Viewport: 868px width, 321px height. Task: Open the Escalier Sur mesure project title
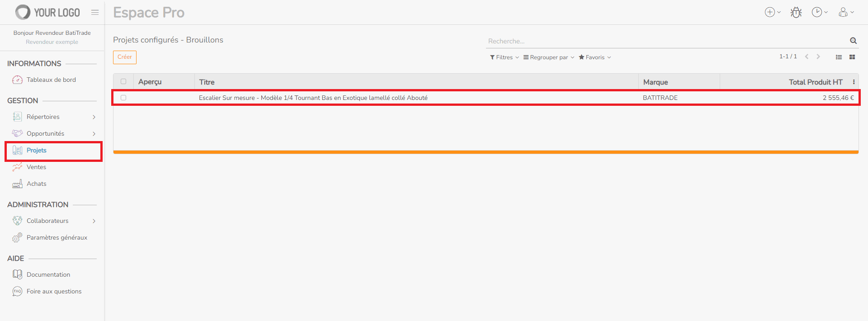[313, 98]
